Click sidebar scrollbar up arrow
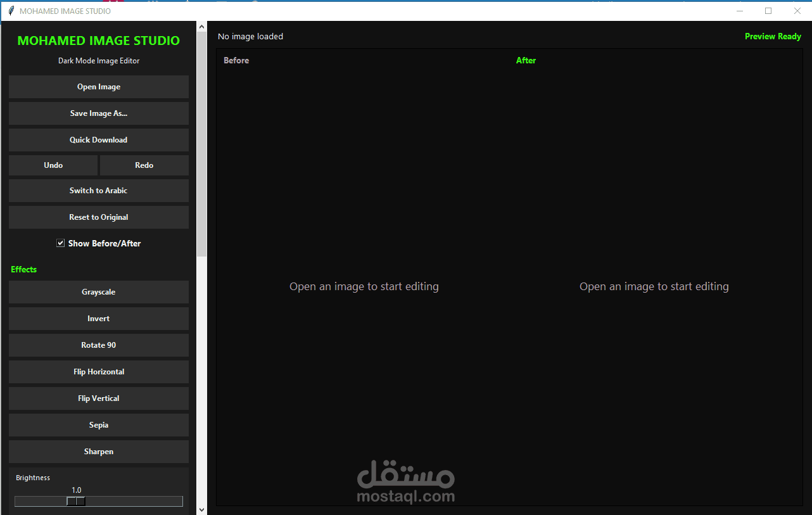 (x=202, y=27)
